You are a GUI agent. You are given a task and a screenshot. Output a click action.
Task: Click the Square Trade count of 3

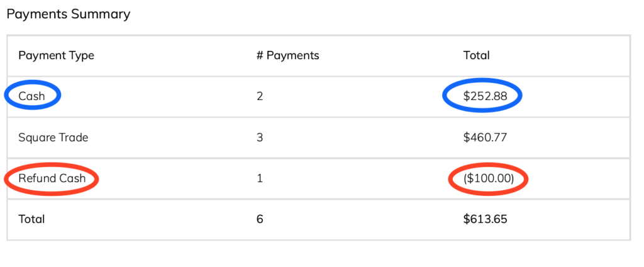point(260,137)
